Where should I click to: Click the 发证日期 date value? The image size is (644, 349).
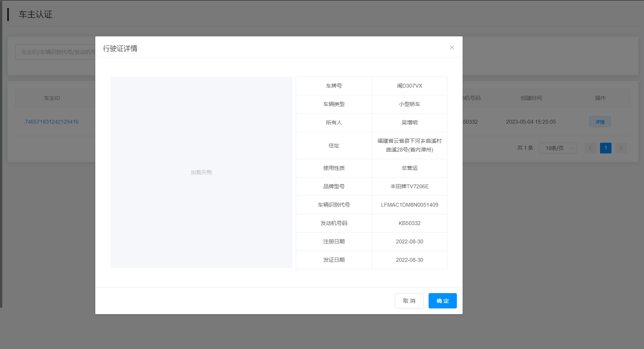(x=409, y=260)
